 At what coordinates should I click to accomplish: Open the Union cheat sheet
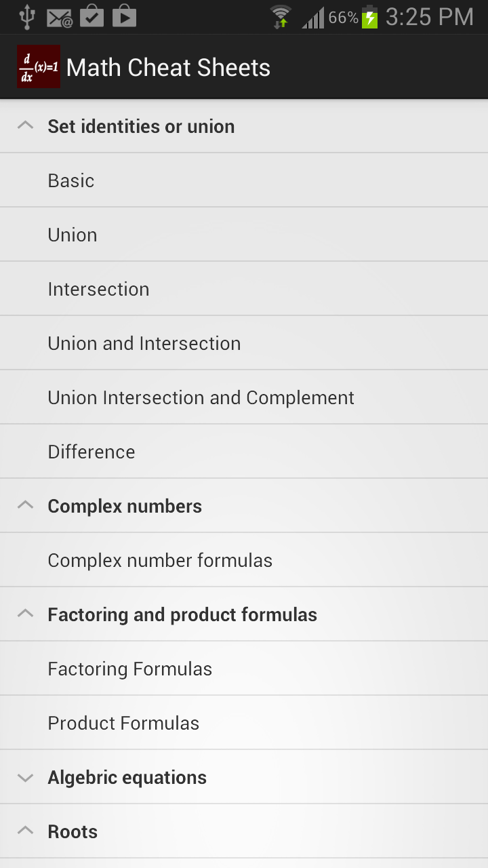coord(73,235)
